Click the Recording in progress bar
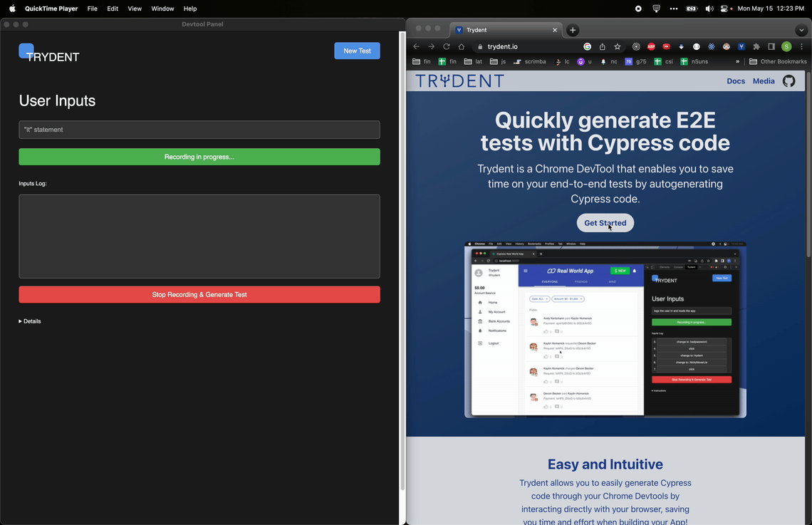Viewport: 812px width, 525px height. [x=199, y=157]
